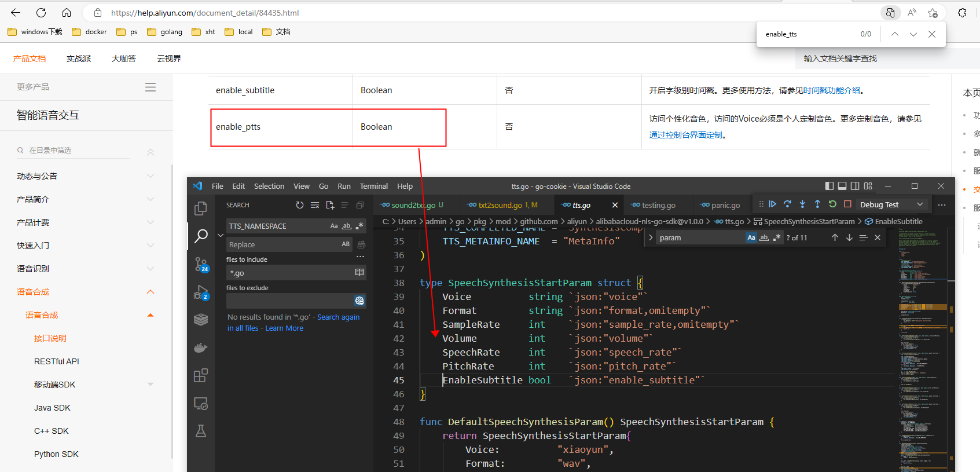Open Source Control view with 24 badge

coord(201,264)
